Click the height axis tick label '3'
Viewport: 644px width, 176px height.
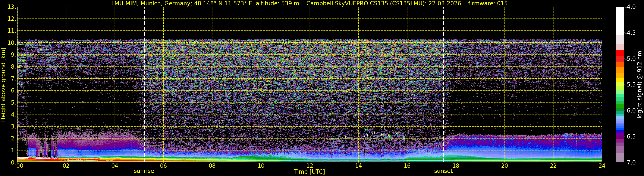click(13, 127)
